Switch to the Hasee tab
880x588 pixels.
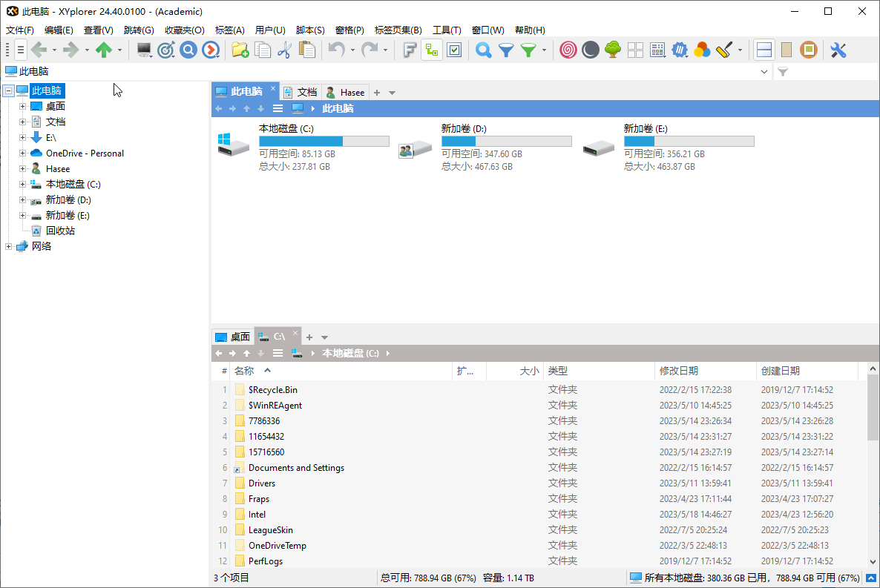click(x=346, y=92)
